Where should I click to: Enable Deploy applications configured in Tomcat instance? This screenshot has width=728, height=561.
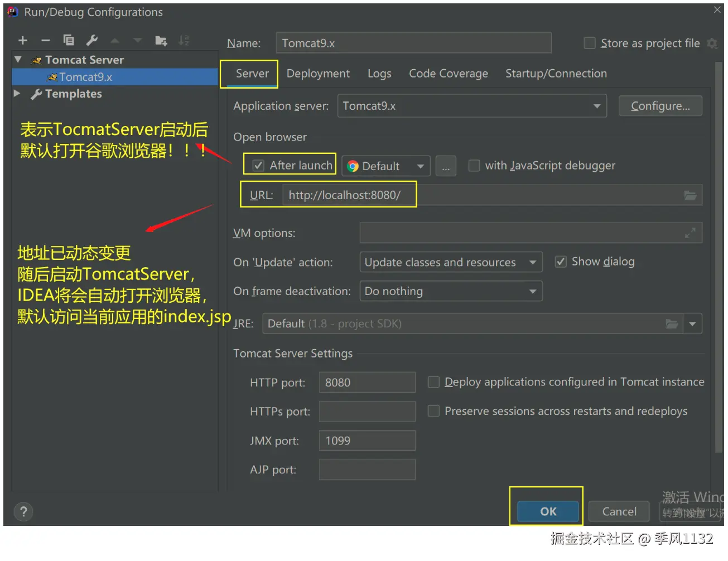(x=433, y=382)
